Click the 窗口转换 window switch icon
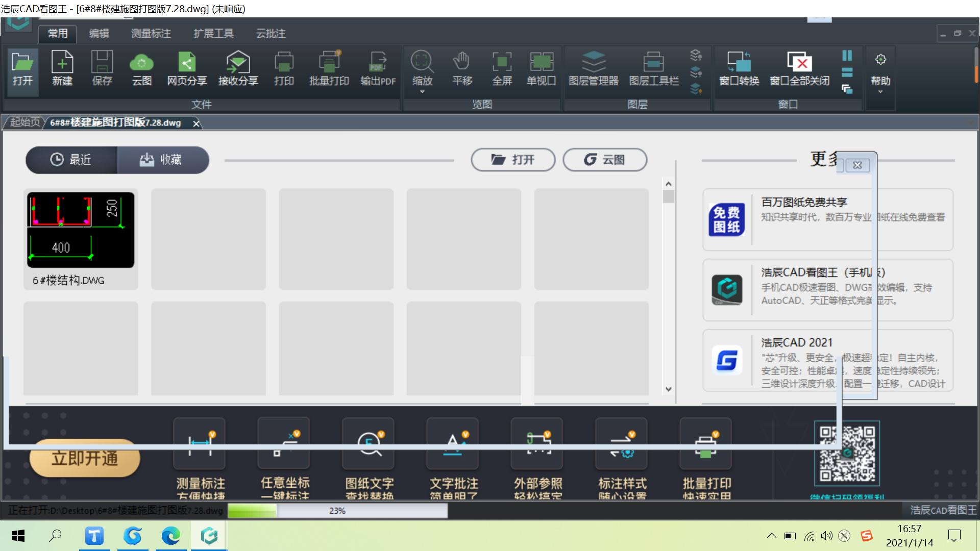Viewport: 980px width, 551px height. coord(739,69)
